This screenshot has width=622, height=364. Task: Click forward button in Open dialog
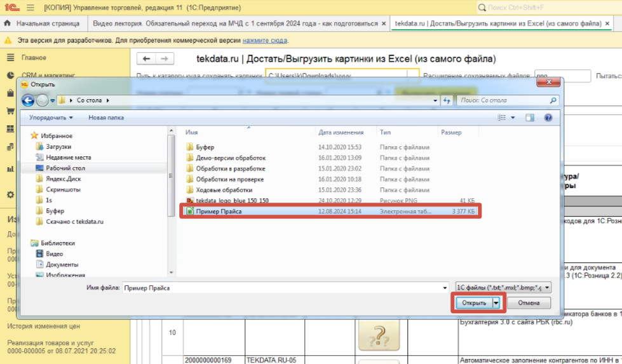42,100
